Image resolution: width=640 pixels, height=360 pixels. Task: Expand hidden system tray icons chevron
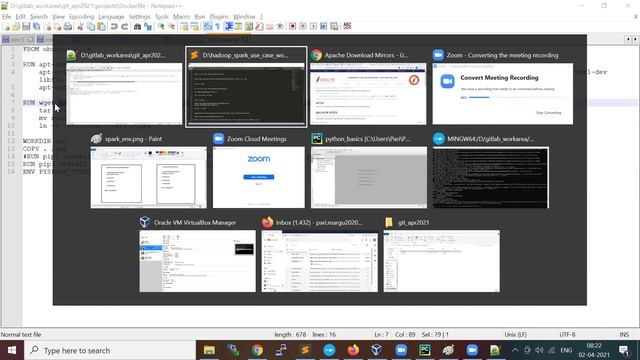tap(515, 350)
